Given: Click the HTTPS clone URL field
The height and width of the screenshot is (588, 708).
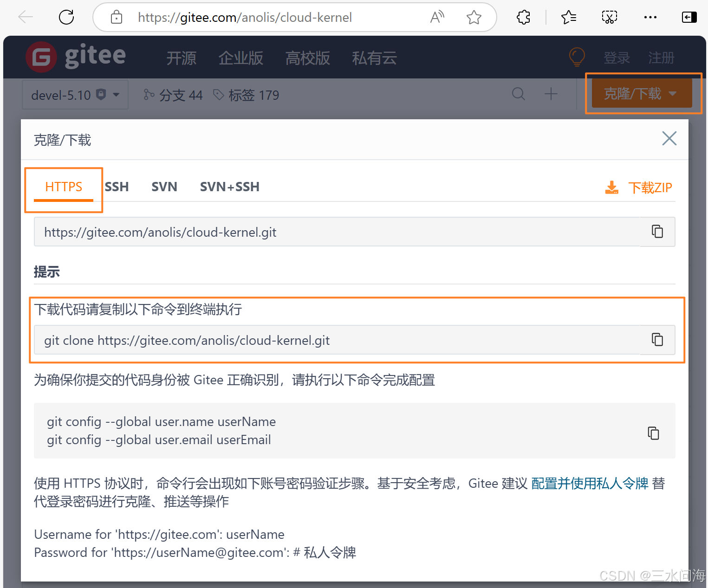Looking at the screenshot, I should pos(337,232).
